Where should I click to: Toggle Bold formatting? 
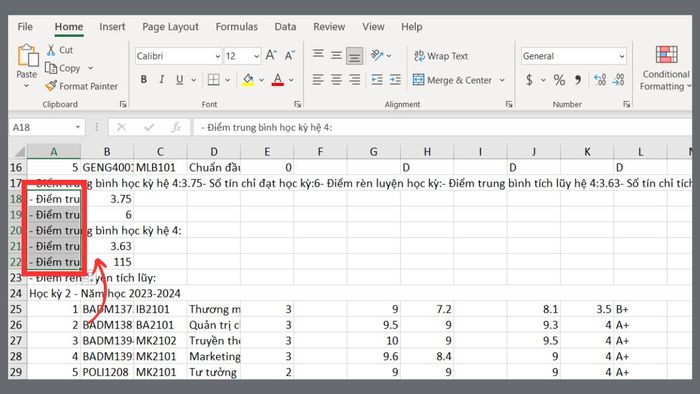pyautogui.click(x=144, y=80)
